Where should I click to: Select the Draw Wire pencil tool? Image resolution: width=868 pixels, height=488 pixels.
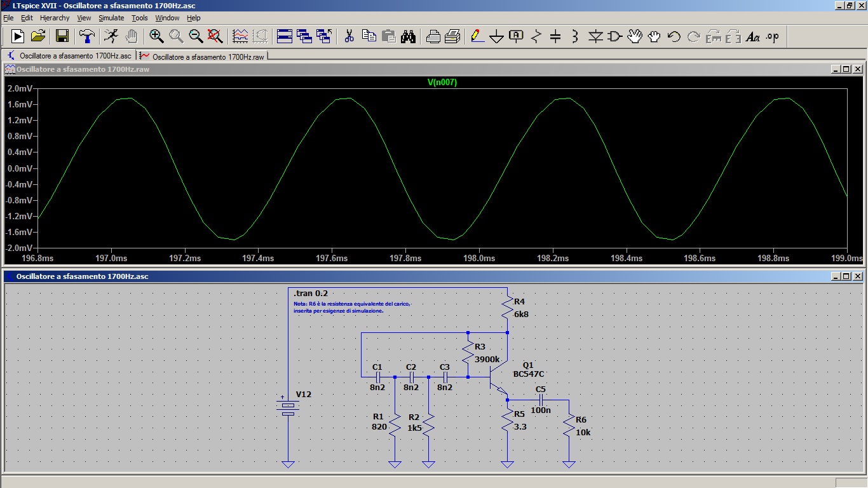coord(477,36)
